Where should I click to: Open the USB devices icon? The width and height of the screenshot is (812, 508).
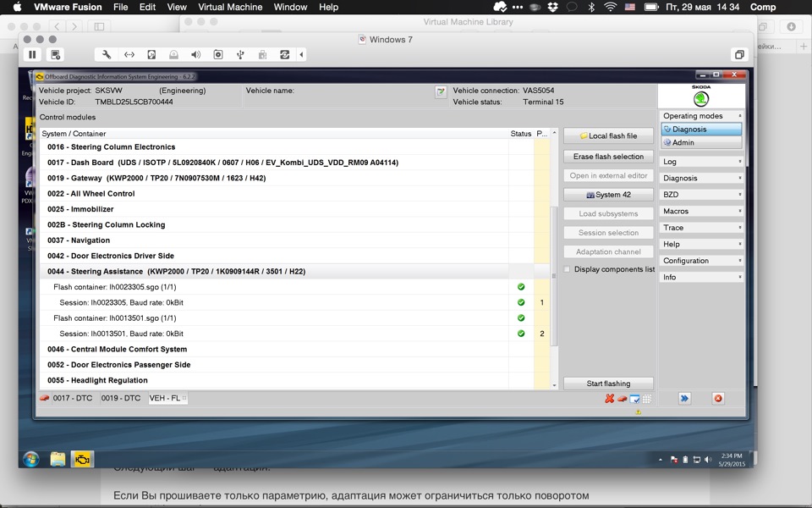click(x=240, y=54)
